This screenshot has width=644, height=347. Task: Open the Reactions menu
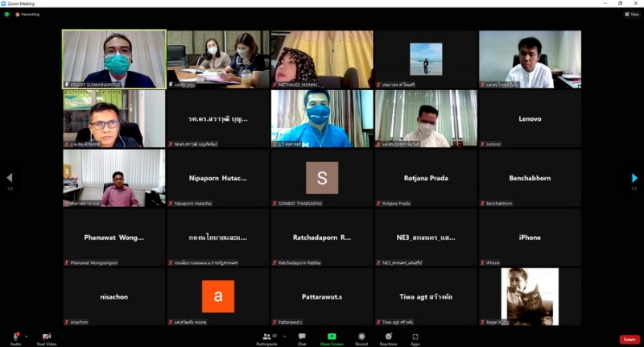coord(388,337)
